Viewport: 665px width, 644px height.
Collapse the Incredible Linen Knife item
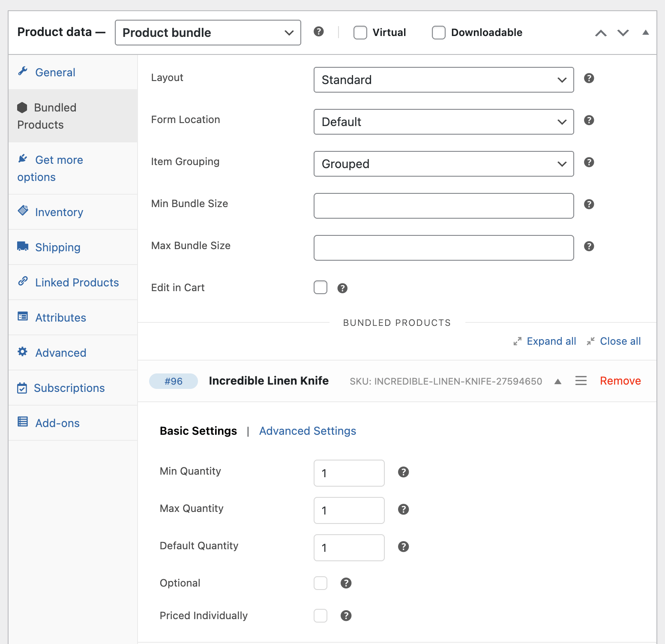click(x=557, y=381)
